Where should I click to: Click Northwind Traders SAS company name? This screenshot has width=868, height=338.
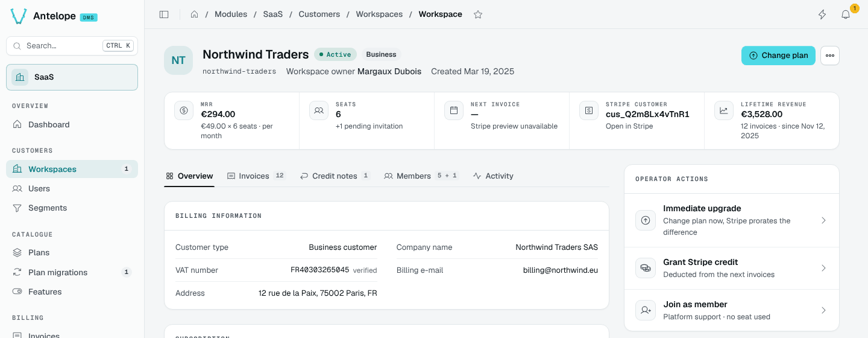557,247
